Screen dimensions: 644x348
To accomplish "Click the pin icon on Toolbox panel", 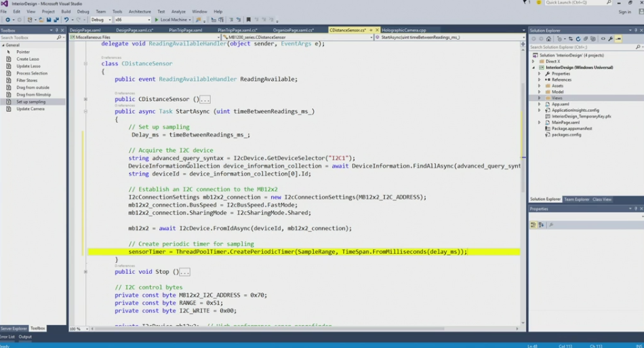I will tap(57, 31).
